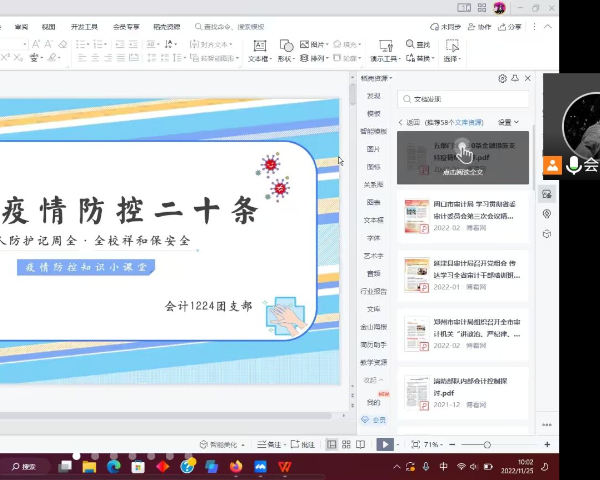Decrease the paragraph indent
Viewport: 600px width, 480px height.
(120, 44)
